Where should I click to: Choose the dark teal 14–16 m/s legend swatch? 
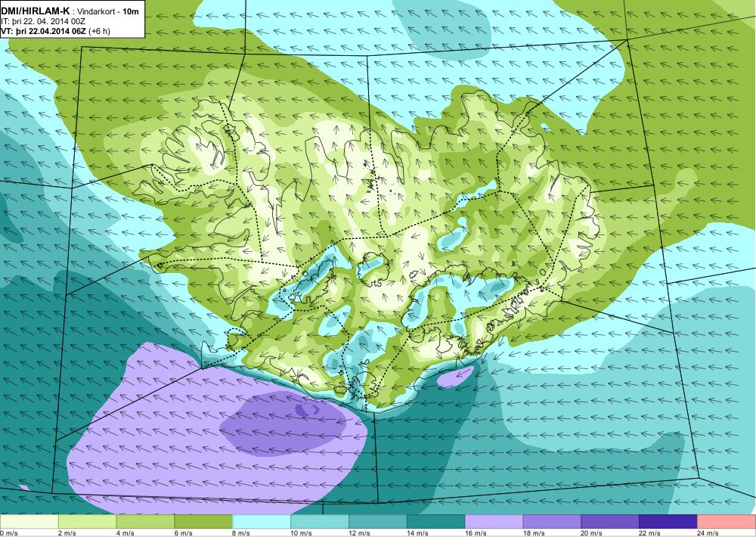point(436,522)
